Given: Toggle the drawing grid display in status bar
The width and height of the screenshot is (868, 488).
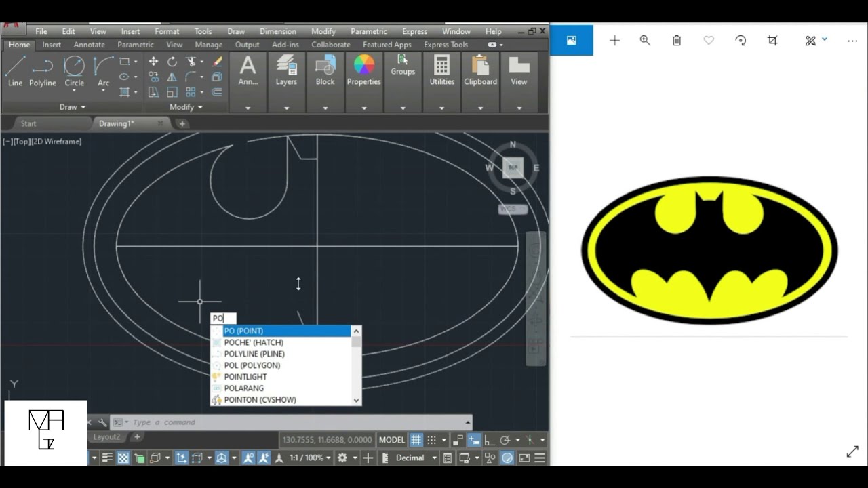Looking at the screenshot, I should (416, 439).
